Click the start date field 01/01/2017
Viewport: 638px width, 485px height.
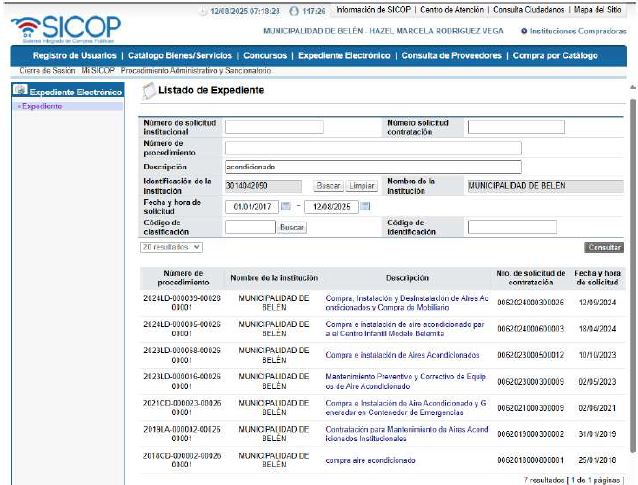coord(252,207)
